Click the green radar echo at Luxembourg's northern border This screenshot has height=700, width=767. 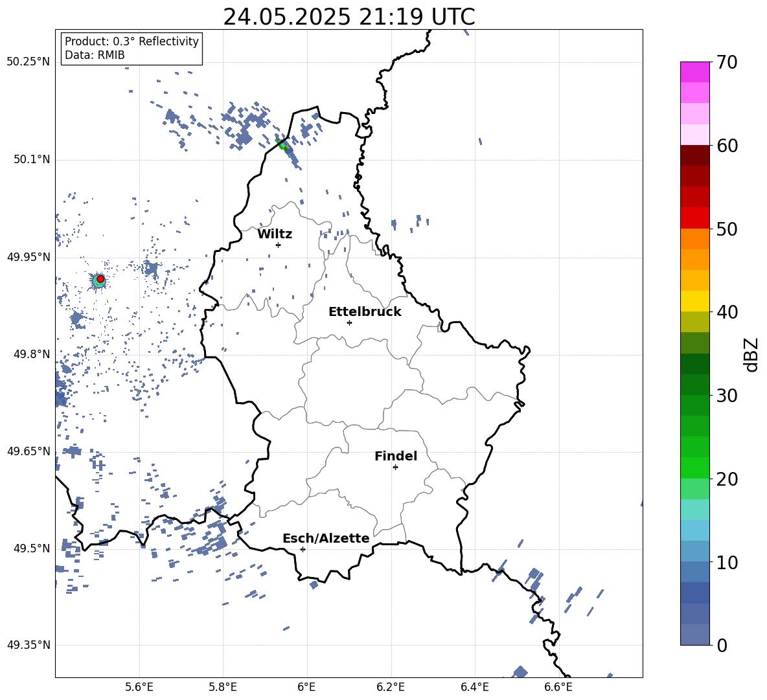[x=284, y=145]
